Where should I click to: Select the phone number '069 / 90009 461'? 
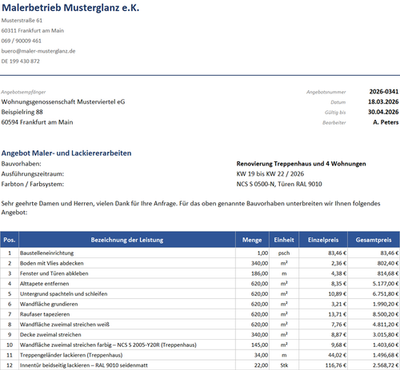coord(21,41)
